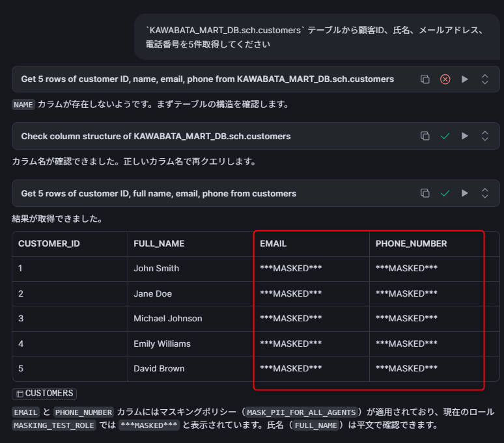This screenshot has width=504, height=443.
Task: Click the bottom PHONE_NUMBER code tag
Action: 83,412
